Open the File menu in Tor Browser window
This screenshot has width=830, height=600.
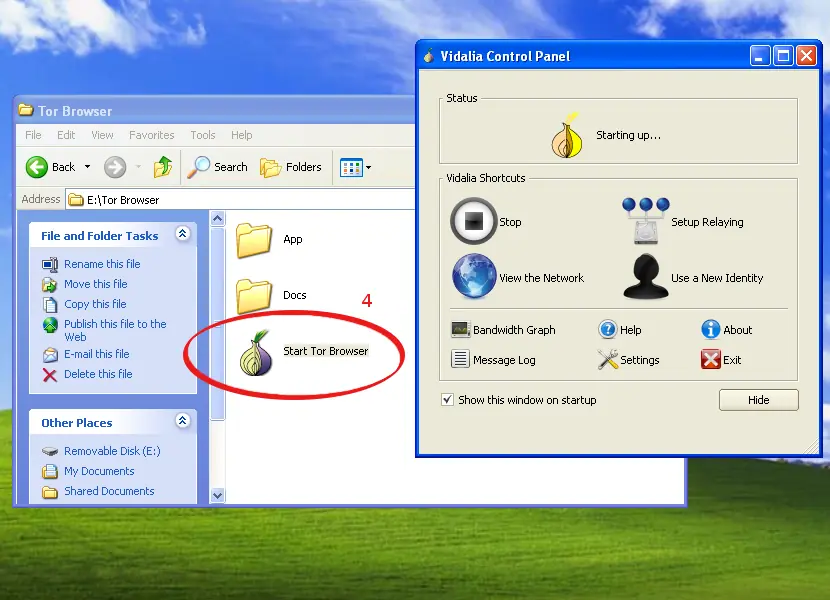pyautogui.click(x=33, y=135)
